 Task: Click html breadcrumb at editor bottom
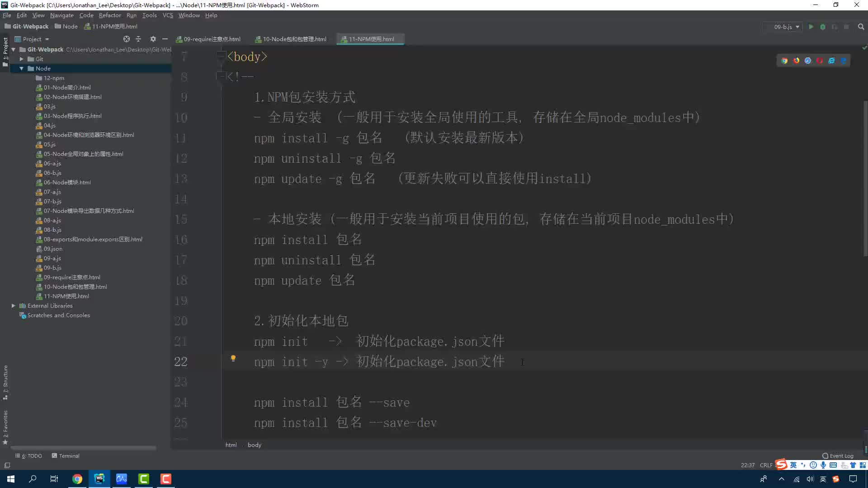point(231,445)
